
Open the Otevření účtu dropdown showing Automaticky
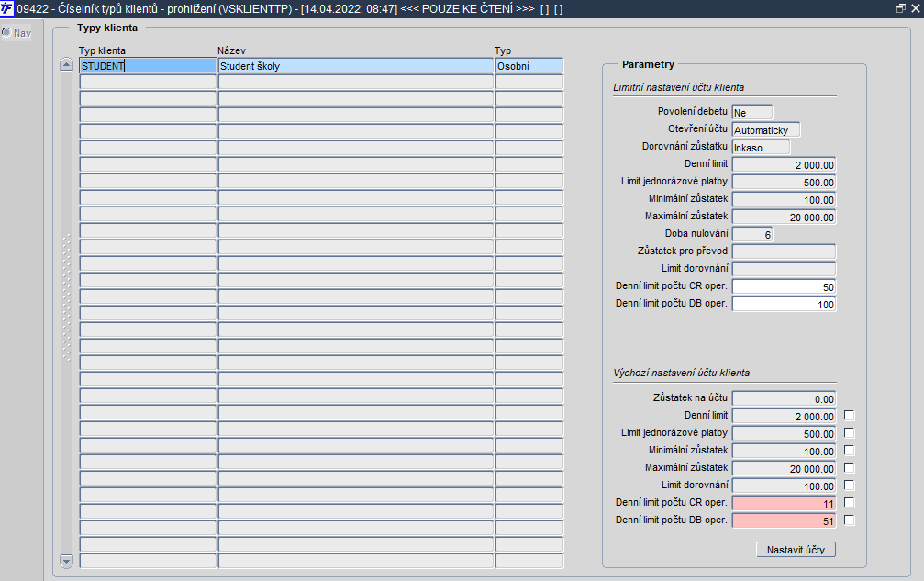coord(766,129)
